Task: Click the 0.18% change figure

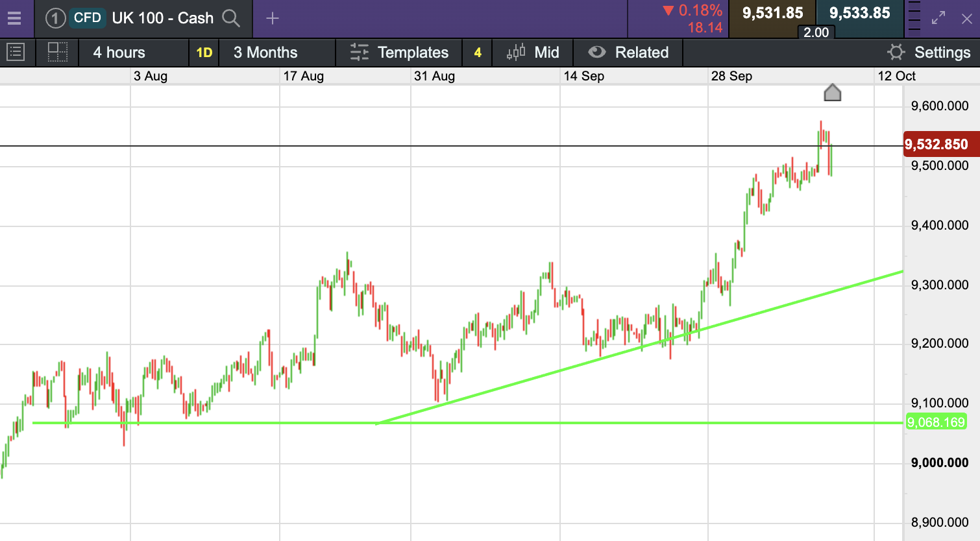Action: click(700, 10)
